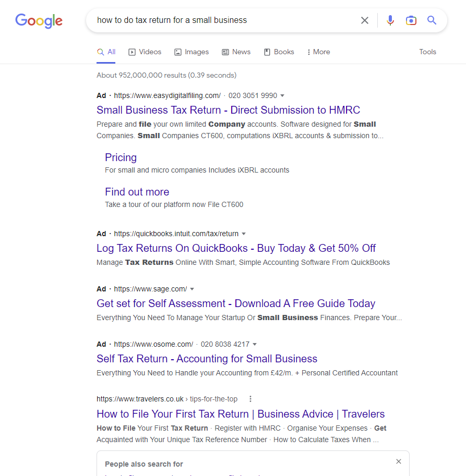
Task: Expand the dropdown beside the sage.com ad URL
Action: click(x=192, y=288)
